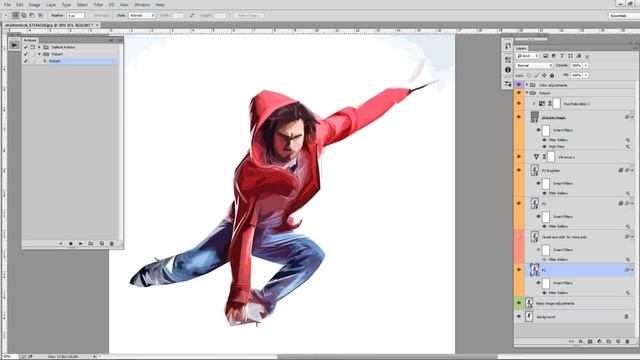This screenshot has height=360, width=640.
Task: Select the Actions panel tab
Action: coord(30,40)
